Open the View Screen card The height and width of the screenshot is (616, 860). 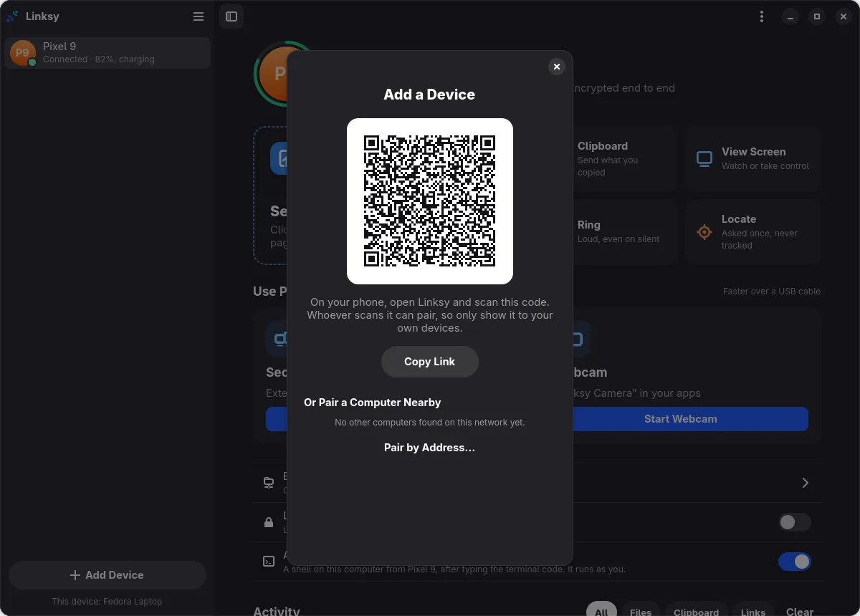click(752, 158)
